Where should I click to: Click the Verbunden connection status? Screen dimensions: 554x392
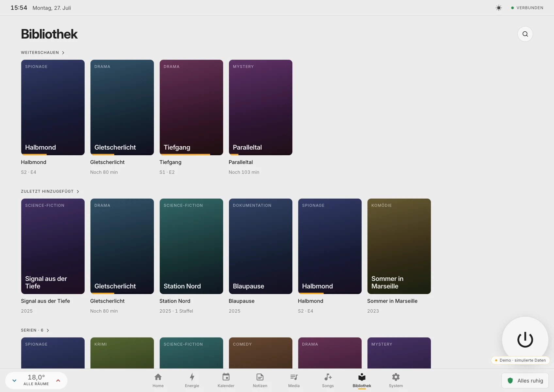point(527,8)
